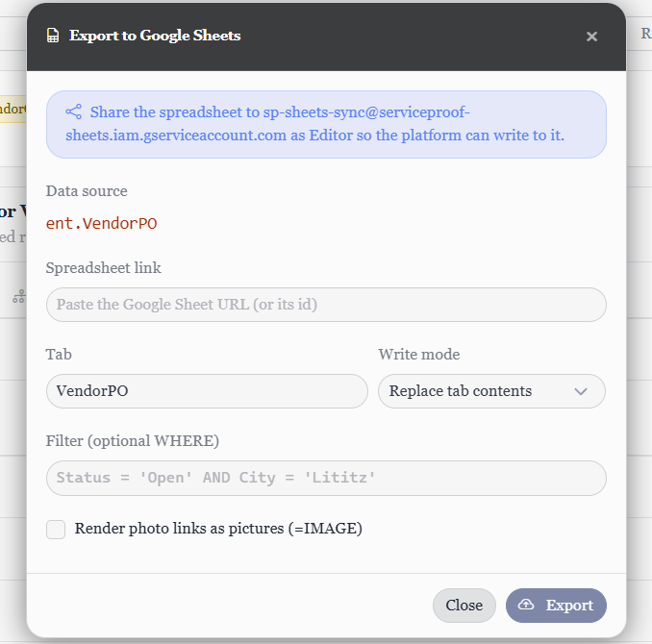This screenshot has width=652, height=644.
Task: Click the Export to Google Sheets title
Action: pos(155,36)
